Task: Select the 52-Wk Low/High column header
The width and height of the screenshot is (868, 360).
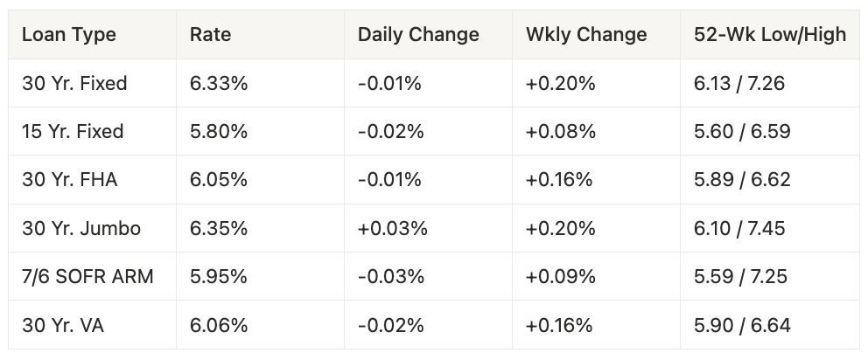Action: click(x=769, y=35)
